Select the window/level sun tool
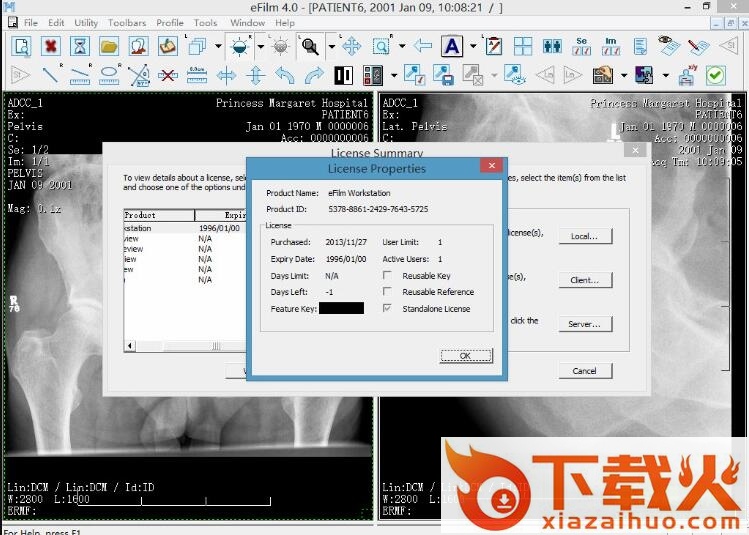This screenshot has height=535, width=749. click(x=239, y=46)
